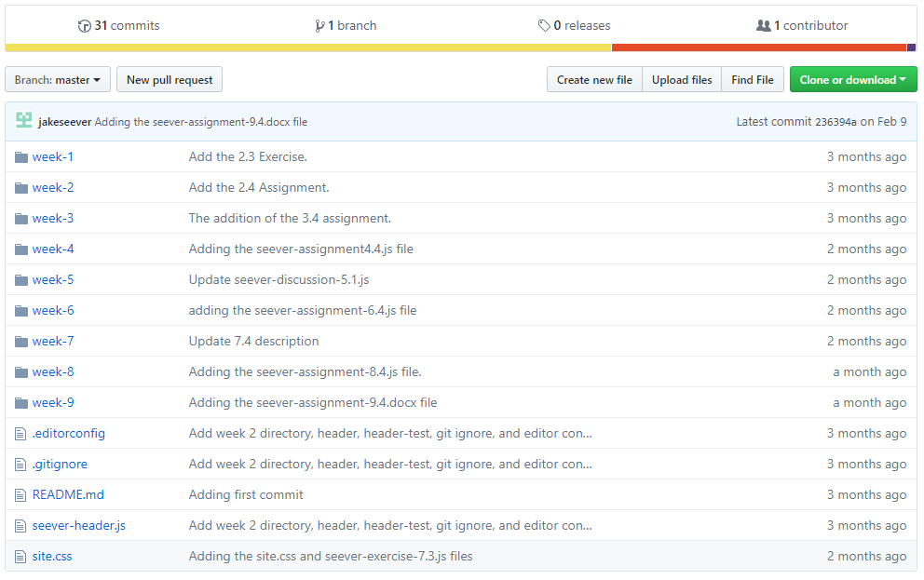924x580 pixels.
Task: Open latest commit message about seever-assignment-9.4.docx
Action: click(x=201, y=122)
